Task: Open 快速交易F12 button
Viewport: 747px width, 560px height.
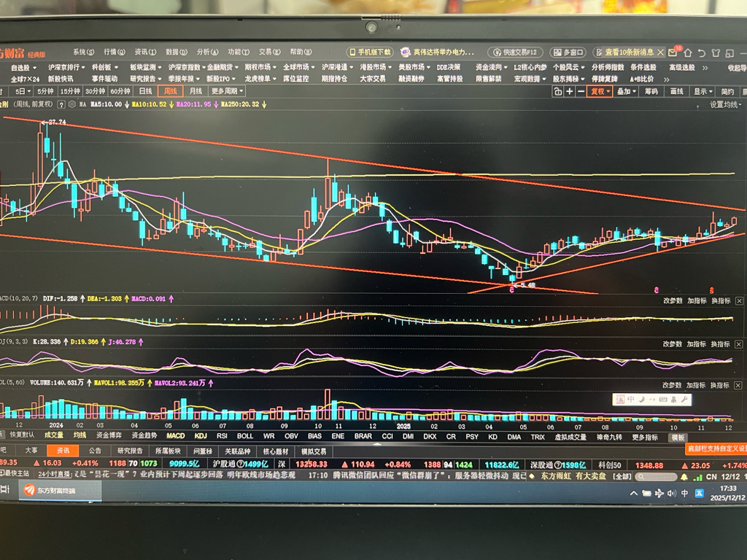Action: 515,52
